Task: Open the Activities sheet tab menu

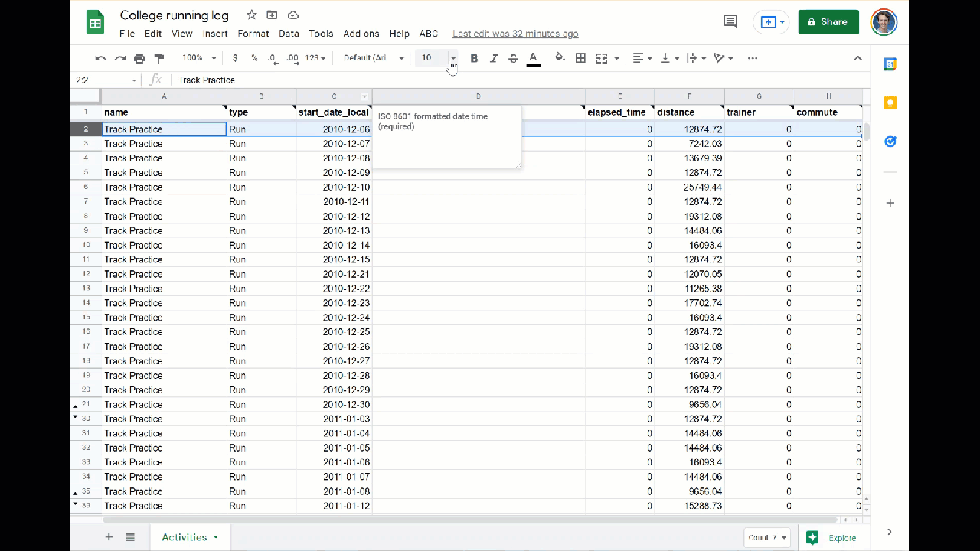Action: [215, 537]
